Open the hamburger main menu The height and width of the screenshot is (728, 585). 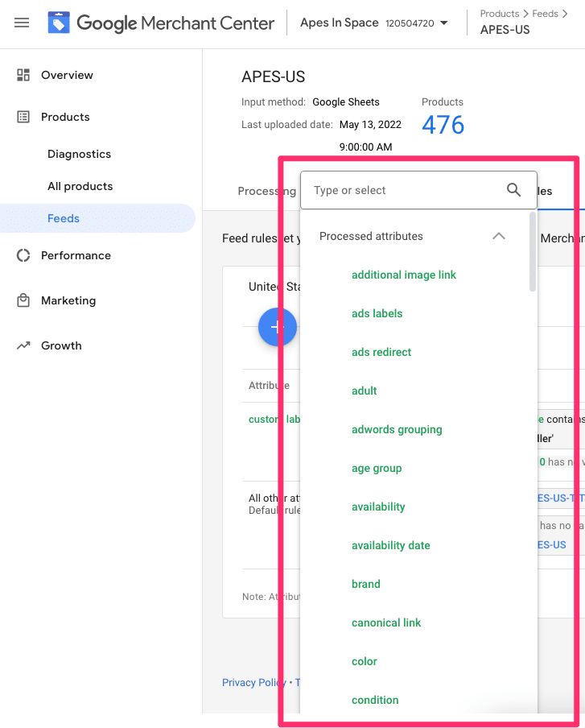tap(22, 23)
